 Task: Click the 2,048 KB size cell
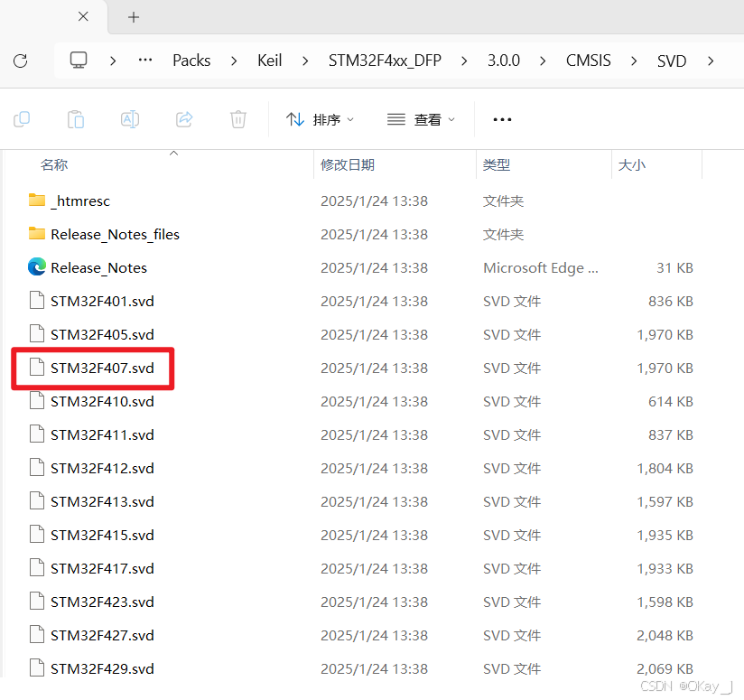pyautogui.click(x=665, y=635)
